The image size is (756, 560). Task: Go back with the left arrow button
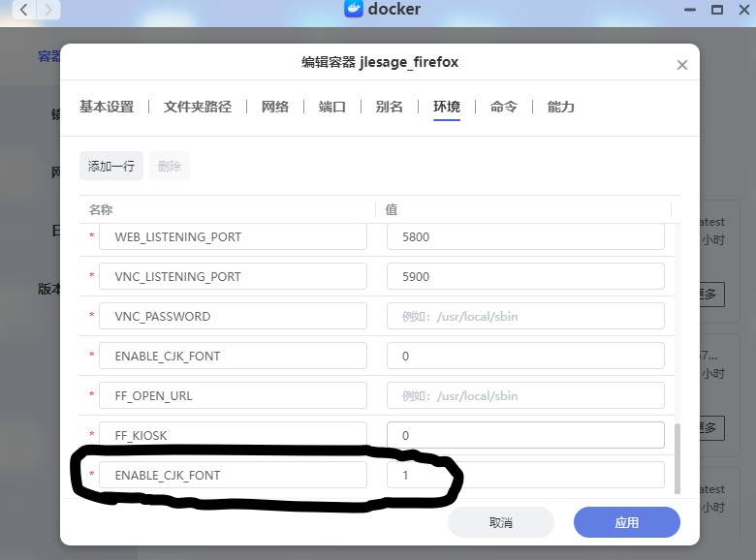pos(23,9)
